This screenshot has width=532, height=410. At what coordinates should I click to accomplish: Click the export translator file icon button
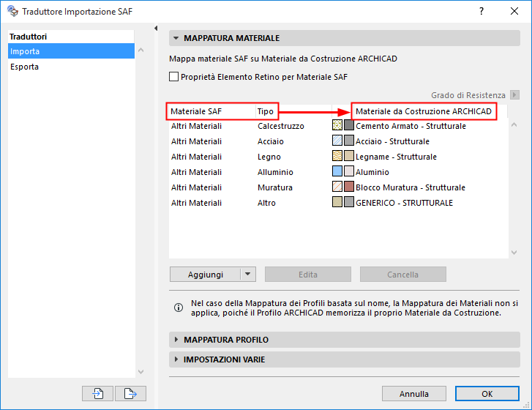(130, 393)
